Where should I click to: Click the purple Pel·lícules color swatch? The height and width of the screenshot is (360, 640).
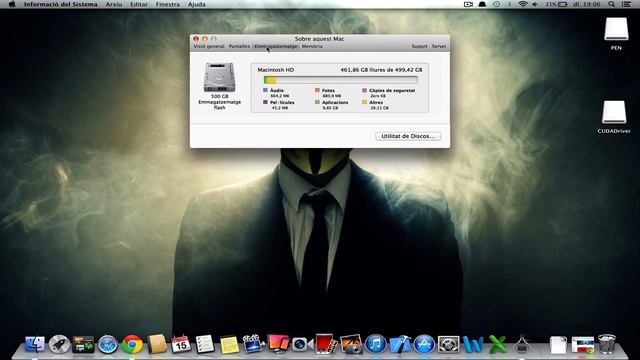(265, 102)
